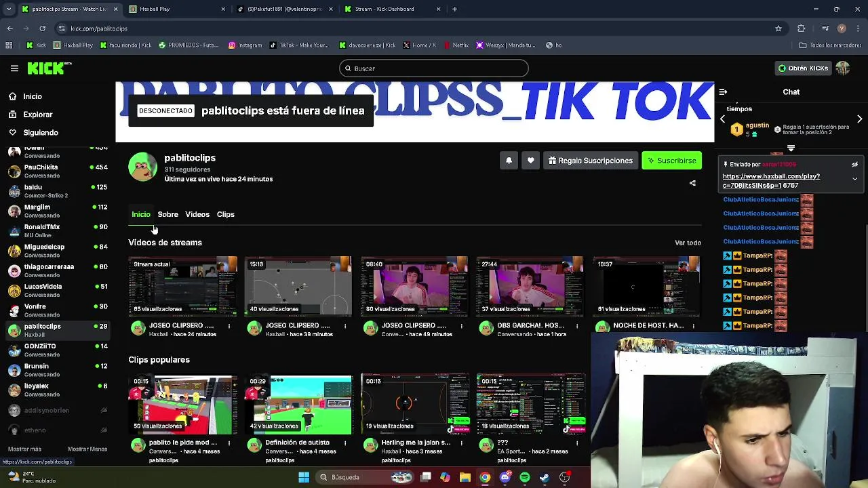Click the taskbar Búsqueda search box

[x=365, y=477]
